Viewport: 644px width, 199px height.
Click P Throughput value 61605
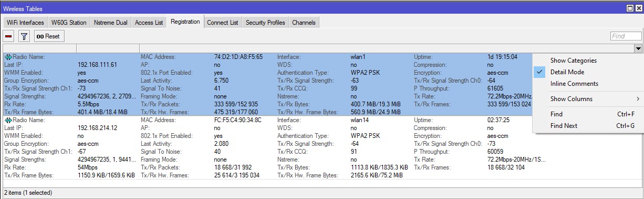(495, 88)
